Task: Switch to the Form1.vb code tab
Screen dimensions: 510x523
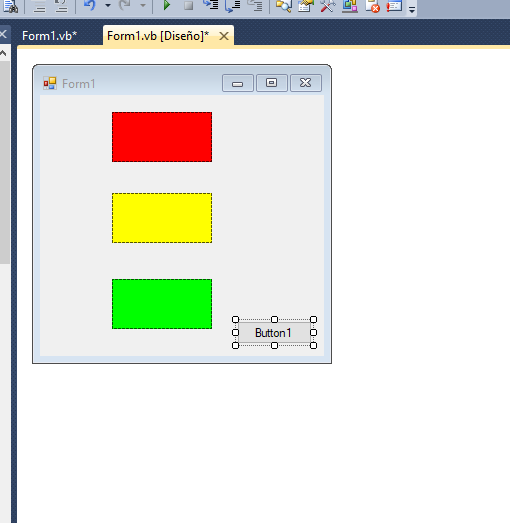Action: pos(49,36)
